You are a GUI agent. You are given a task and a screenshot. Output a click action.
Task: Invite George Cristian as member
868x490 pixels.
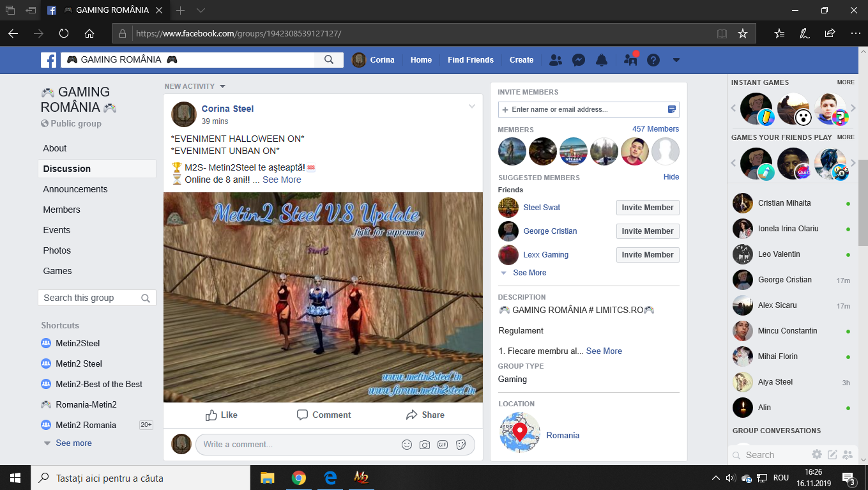click(x=648, y=231)
